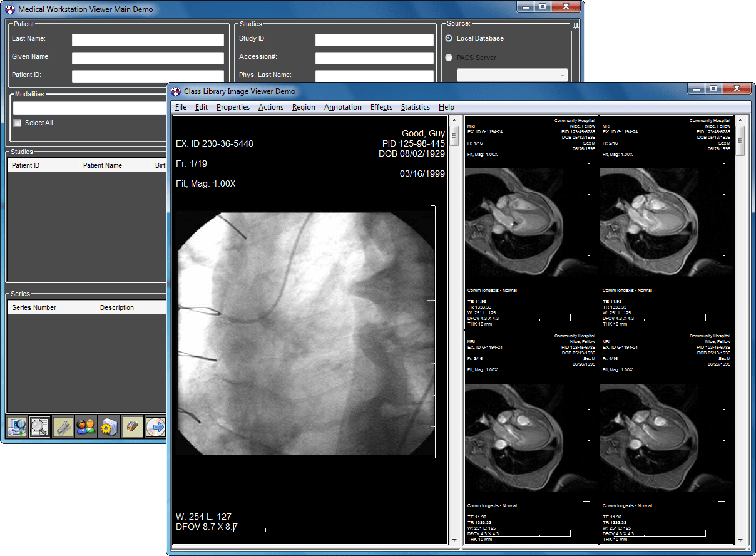Click the MRI panel vertical scrollbar thumb
Viewport: 756px width, 556px height.
point(740,141)
